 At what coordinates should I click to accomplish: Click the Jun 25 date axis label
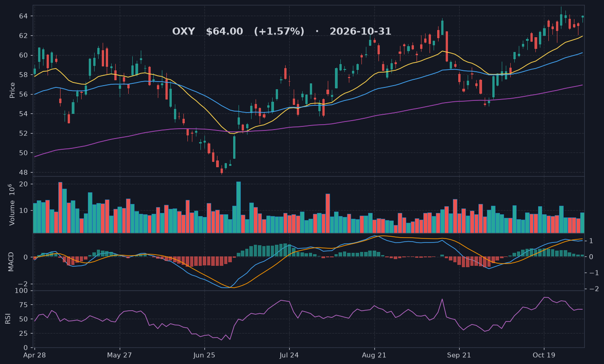[204, 355]
